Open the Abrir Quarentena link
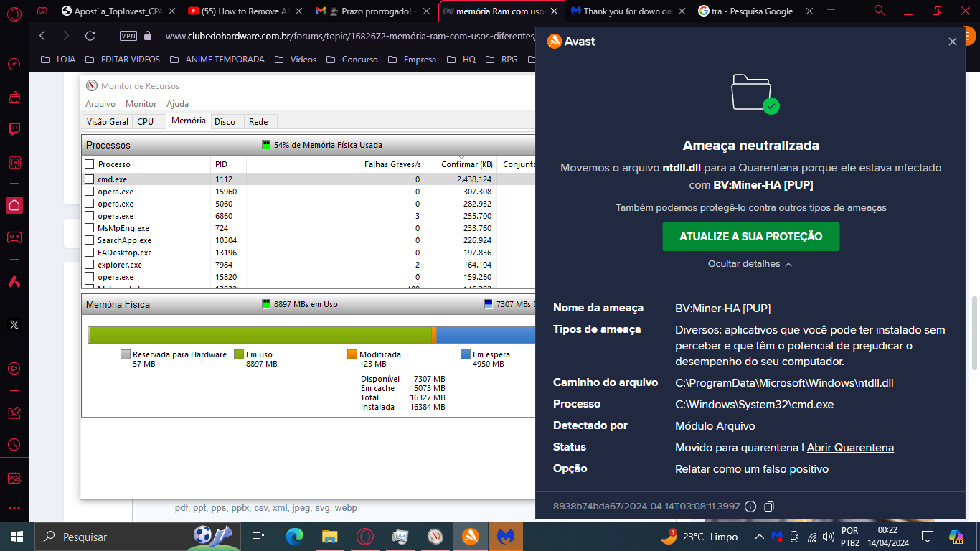 (x=850, y=448)
